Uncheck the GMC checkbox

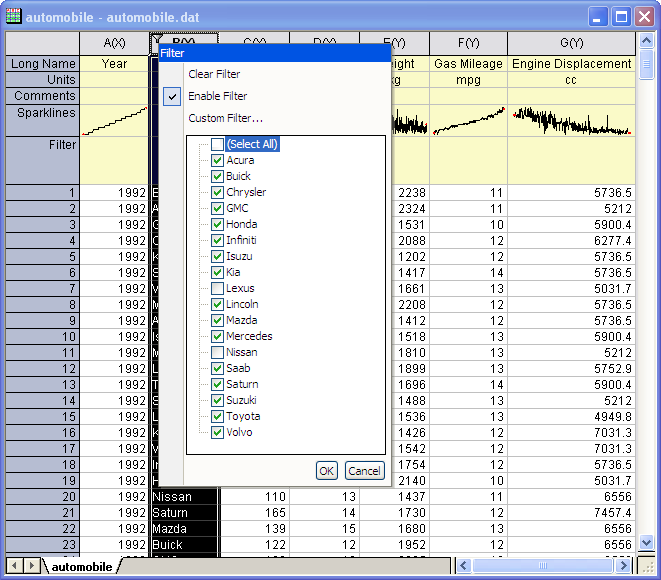click(x=217, y=208)
